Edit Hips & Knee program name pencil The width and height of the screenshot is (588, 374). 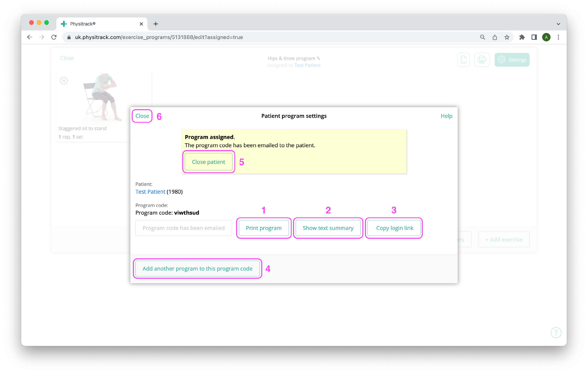tap(318, 58)
